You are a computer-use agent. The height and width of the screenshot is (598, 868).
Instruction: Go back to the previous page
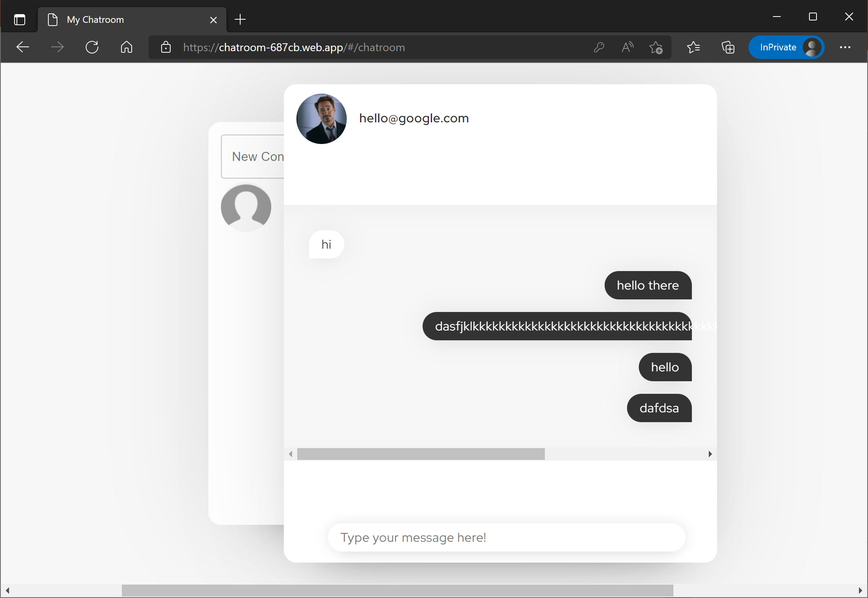pyautogui.click(x=23, y=47)
